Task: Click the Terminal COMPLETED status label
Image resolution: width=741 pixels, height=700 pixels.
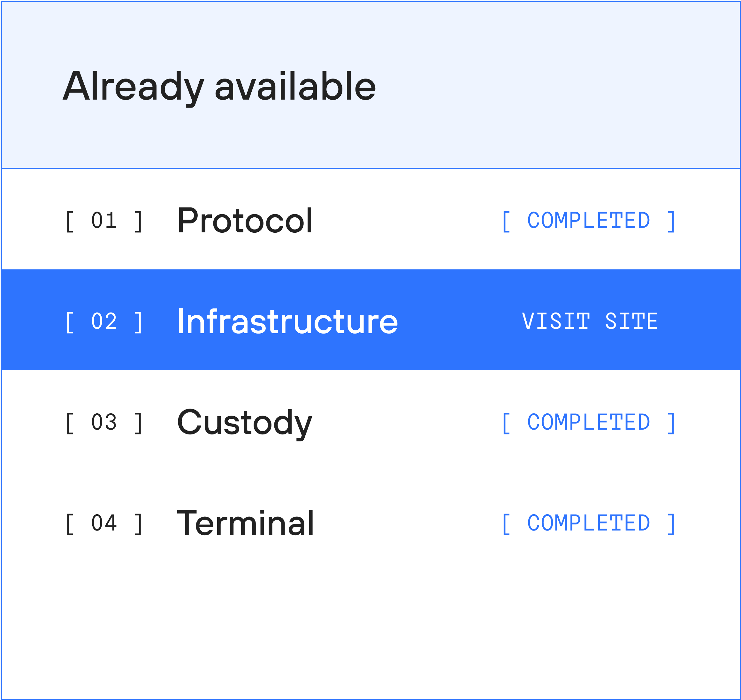Action: (589, 523)
